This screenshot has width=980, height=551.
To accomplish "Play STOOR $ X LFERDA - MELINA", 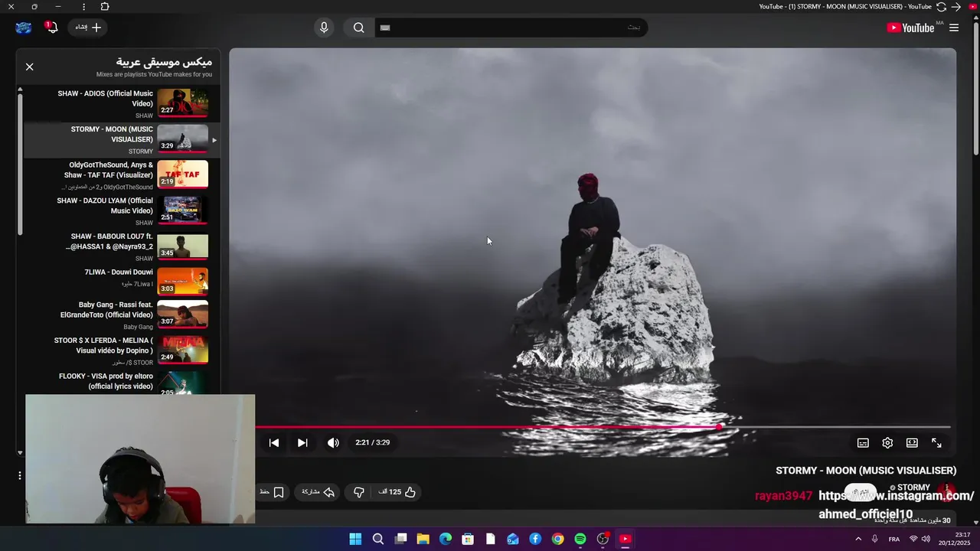I will [x=122, y=350].
